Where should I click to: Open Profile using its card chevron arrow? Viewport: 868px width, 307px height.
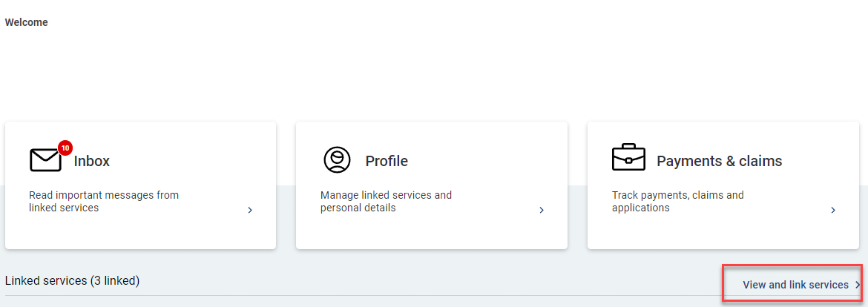[x=542, y=210]
